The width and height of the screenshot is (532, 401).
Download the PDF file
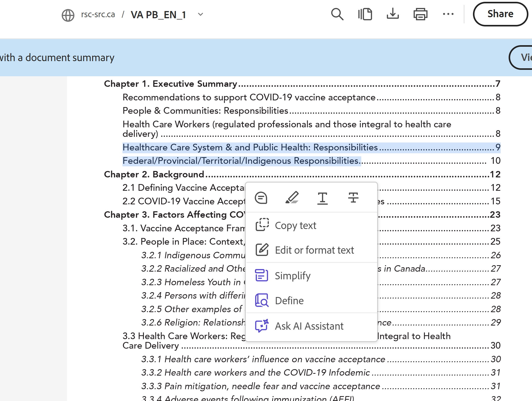(x=393, y=14)
